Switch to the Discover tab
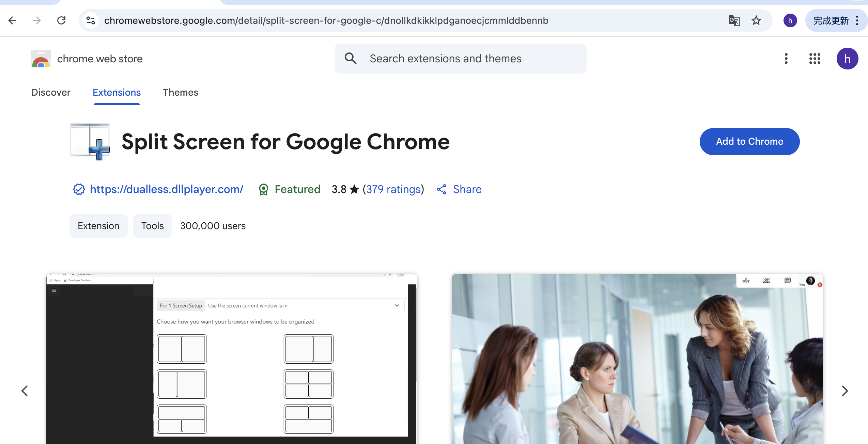This screenshot has width=868, height=444. click(51, 92)
